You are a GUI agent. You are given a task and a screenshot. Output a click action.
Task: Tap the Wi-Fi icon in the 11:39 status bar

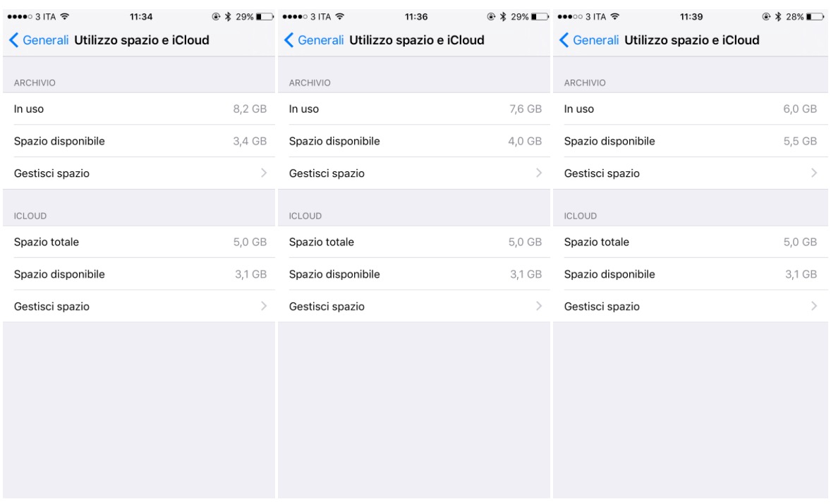pos(614,16)
